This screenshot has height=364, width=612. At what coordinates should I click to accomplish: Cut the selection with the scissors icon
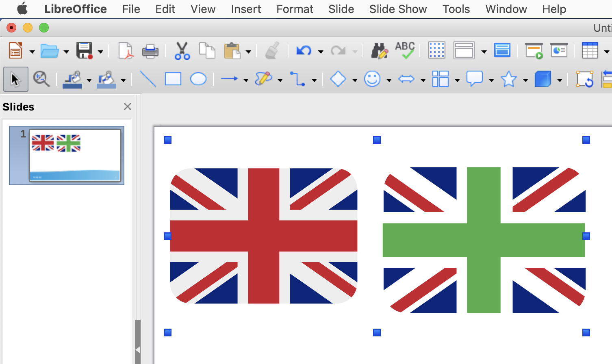tap(182, 51)
